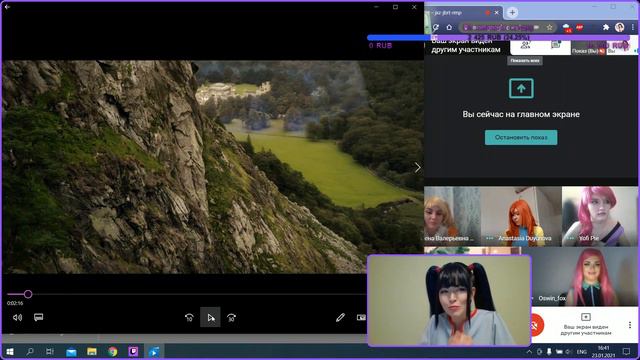Viewport: 640px width, 360px height.
Task: Open the Windows notification center
Action: 626,351
